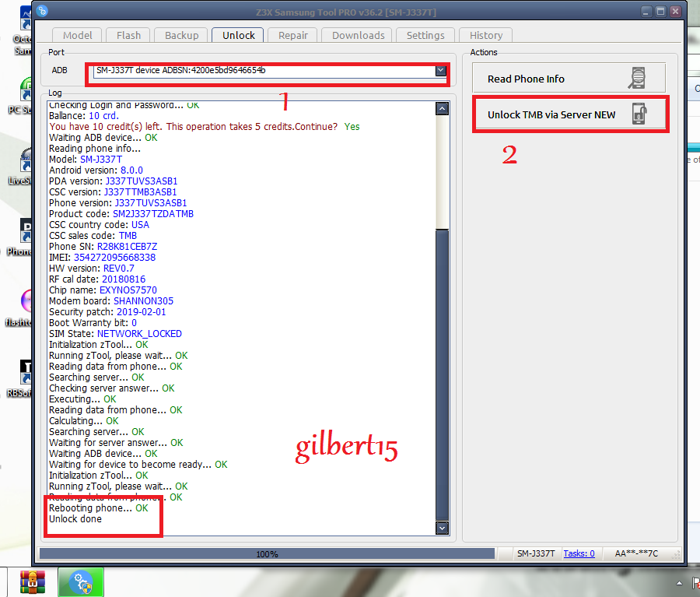Switch to the Flash tab
This screenshot has width=700, height=597.
(x=128, y=35)
